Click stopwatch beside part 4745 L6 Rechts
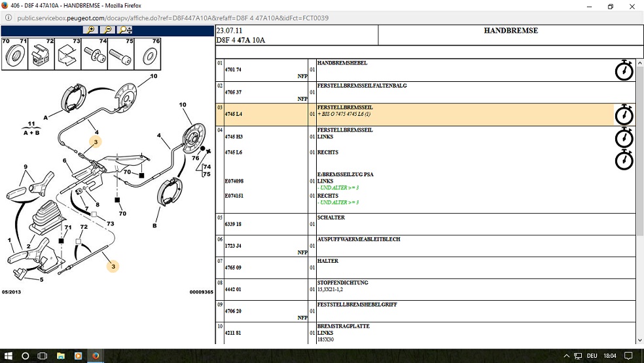The image size is (644, 363). pyautogui.click(x=624, y=159)
